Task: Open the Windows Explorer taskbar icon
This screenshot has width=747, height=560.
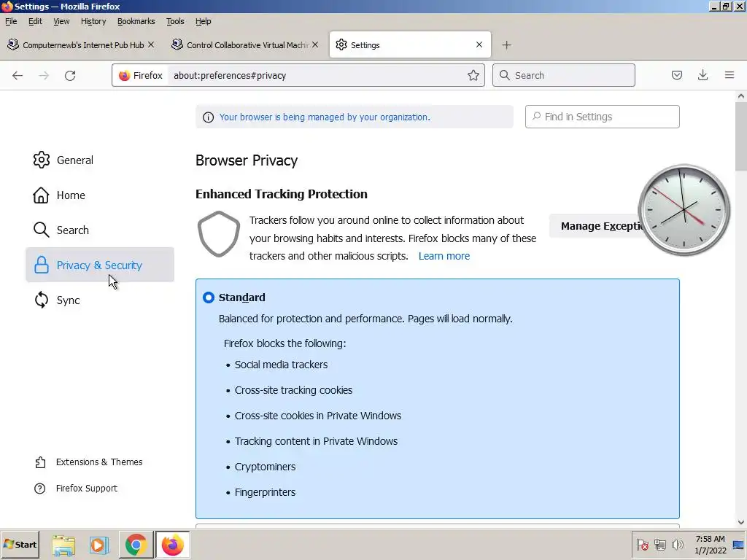Action: (x=63, y=545)
